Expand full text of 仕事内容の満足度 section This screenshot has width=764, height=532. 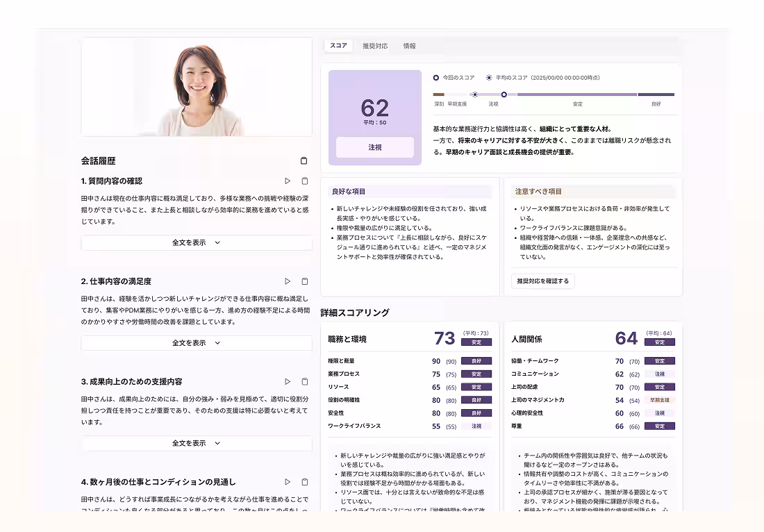[x=197, y=342]
